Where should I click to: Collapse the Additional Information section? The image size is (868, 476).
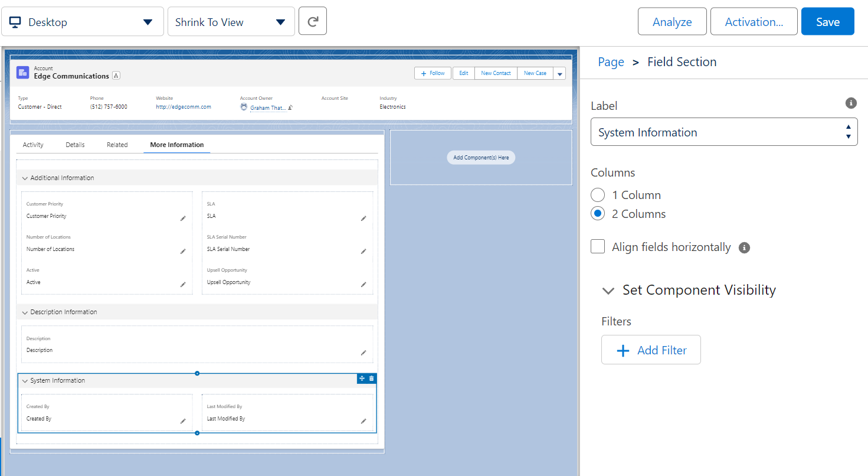(x=25, y=178)
